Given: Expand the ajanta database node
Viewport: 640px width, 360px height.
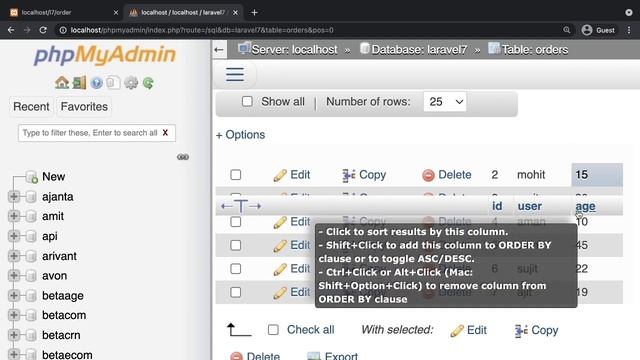Looking at the screenshot, I should point(13,197).
